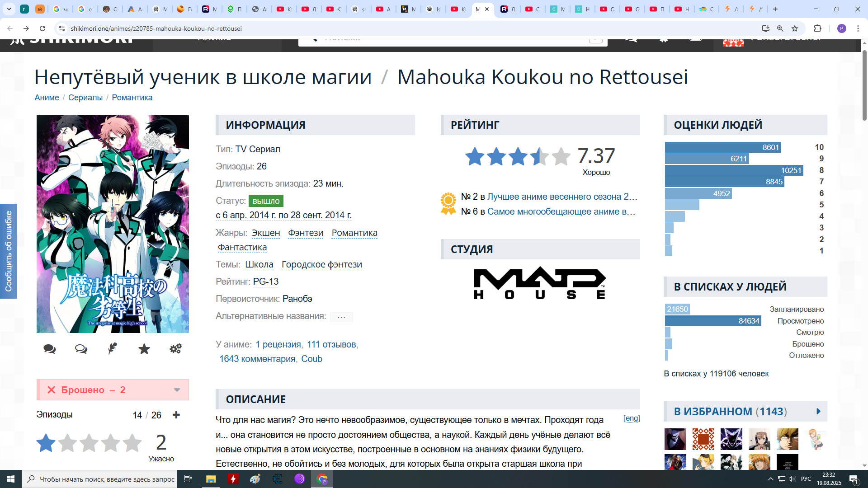Click the outlined speech bubbles icon
This screenshot has width=868, height=488.
[81, 349]
